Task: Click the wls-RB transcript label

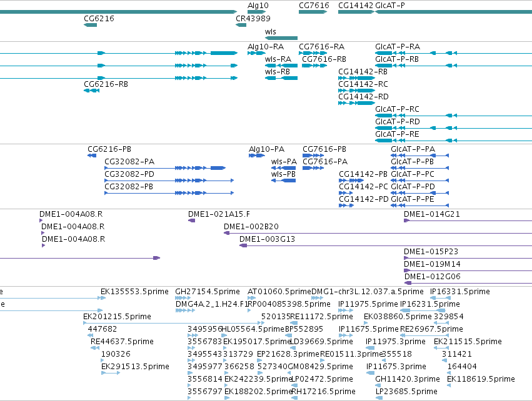Action: 278,72
